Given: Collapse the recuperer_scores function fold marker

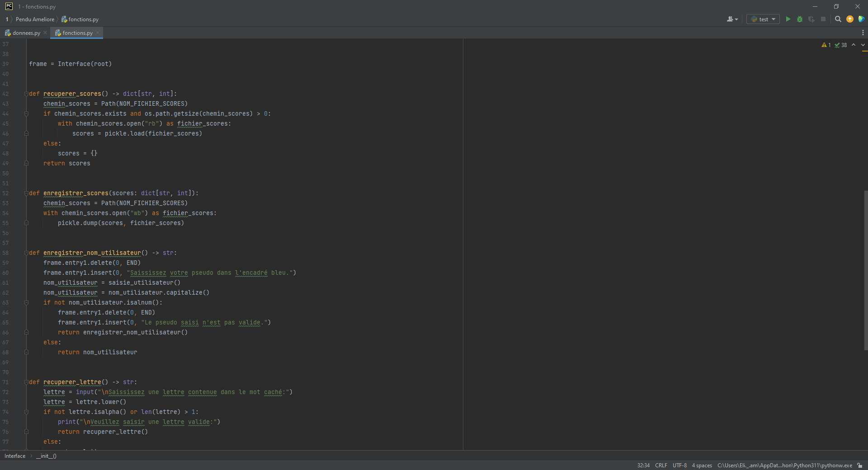Looking at the screenshot, I should (x=26, y=94).
